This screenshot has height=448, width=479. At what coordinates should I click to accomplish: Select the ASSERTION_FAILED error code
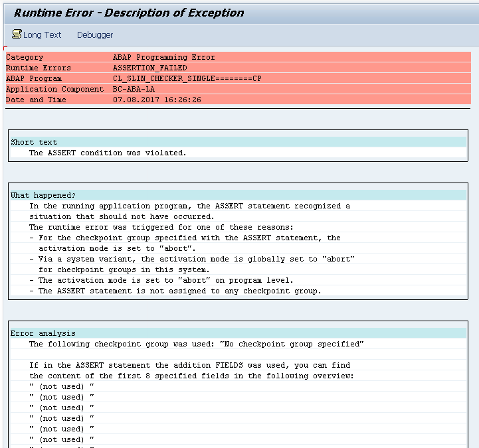pyautogui.click(x=150, y=68)
